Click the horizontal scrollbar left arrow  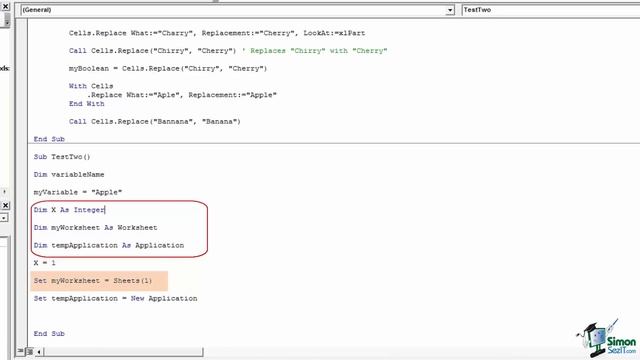click(39, 351)
